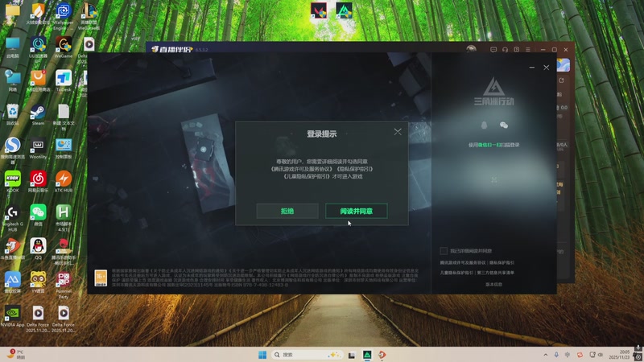Screen dimensions: 644x362
Task: Open 腾讯游戏许可及服务协议 link in launcher footer
Action: coord(462,263)
